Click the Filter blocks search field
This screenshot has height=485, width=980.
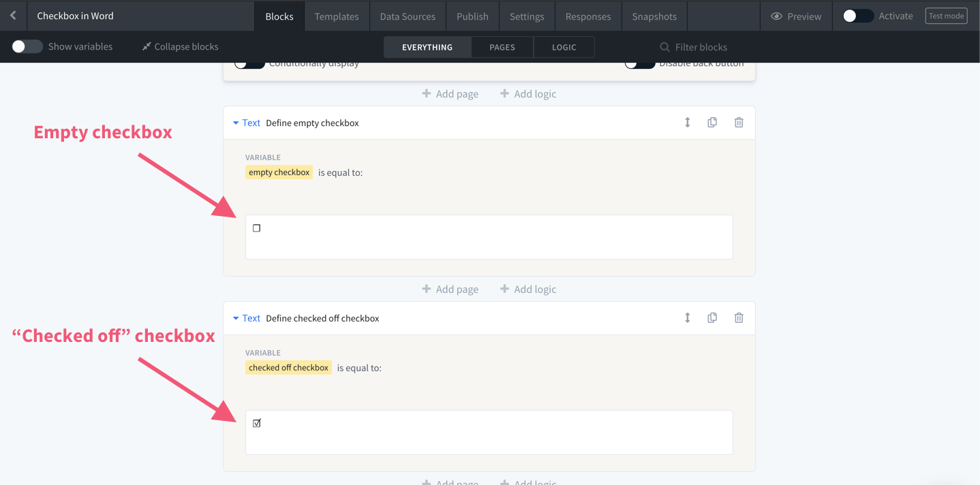point(701,47)
